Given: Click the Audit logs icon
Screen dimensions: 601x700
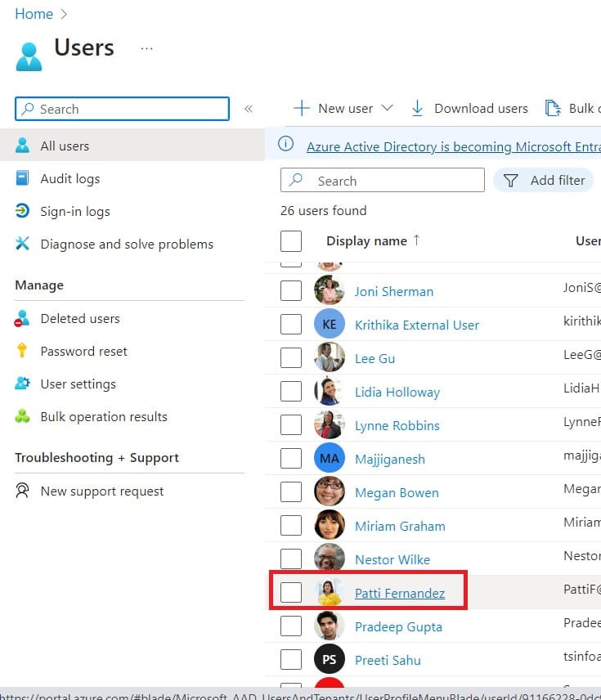Looking at the screenshot, I should click(x=22, y=178).
